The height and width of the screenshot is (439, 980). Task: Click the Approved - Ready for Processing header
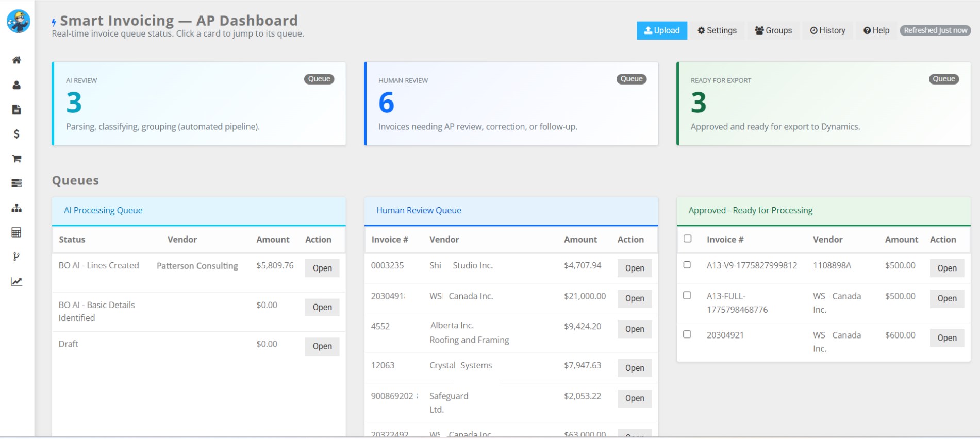[824, 211]
